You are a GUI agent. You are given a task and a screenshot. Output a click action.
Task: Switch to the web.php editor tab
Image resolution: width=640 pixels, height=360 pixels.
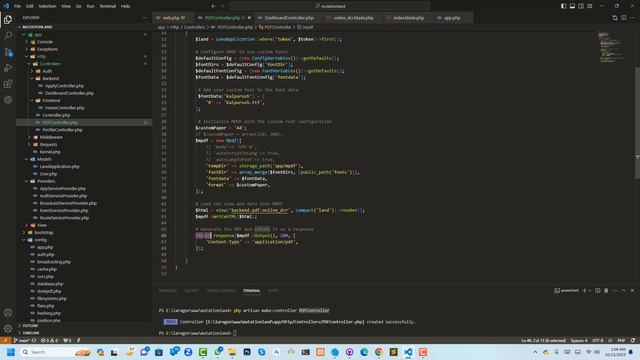tap(171, 18)
